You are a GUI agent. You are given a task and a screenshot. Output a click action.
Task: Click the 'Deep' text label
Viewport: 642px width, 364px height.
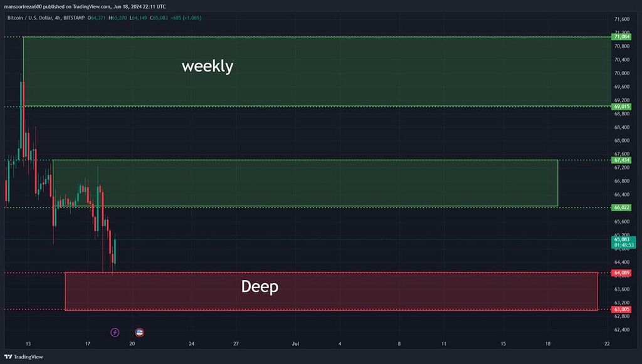(260, 287)
